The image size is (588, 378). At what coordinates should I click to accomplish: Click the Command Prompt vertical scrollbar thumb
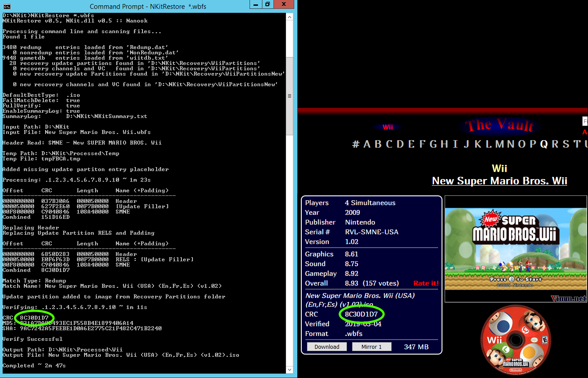click(289, 95)
